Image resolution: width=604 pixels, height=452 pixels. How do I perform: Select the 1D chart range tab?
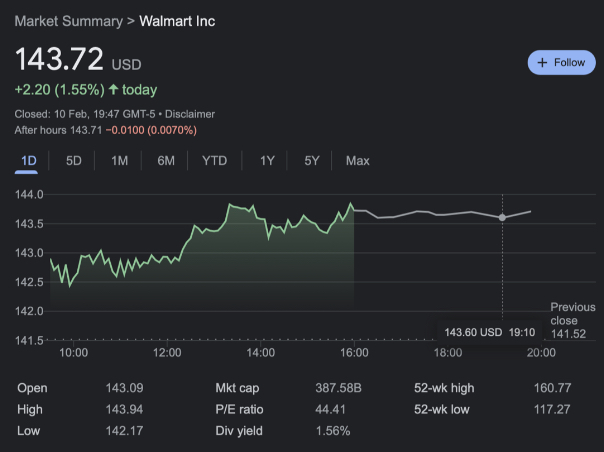[29, 161]
